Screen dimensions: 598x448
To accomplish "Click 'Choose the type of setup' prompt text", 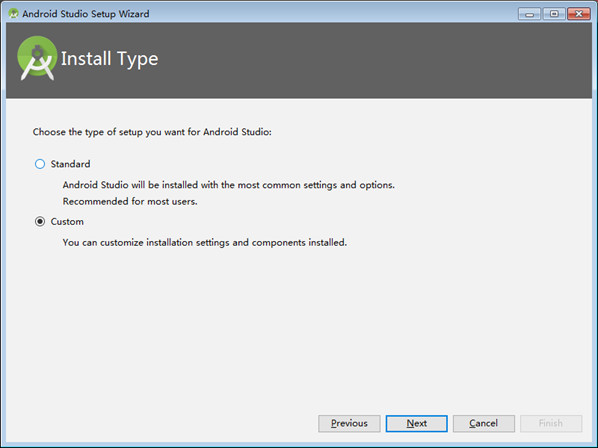I will [152, 132].
